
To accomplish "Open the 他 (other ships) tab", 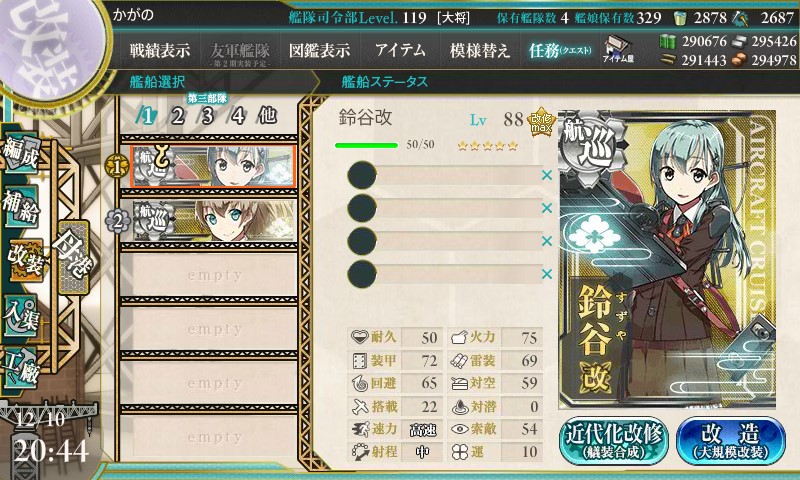I will click(267, 116).
